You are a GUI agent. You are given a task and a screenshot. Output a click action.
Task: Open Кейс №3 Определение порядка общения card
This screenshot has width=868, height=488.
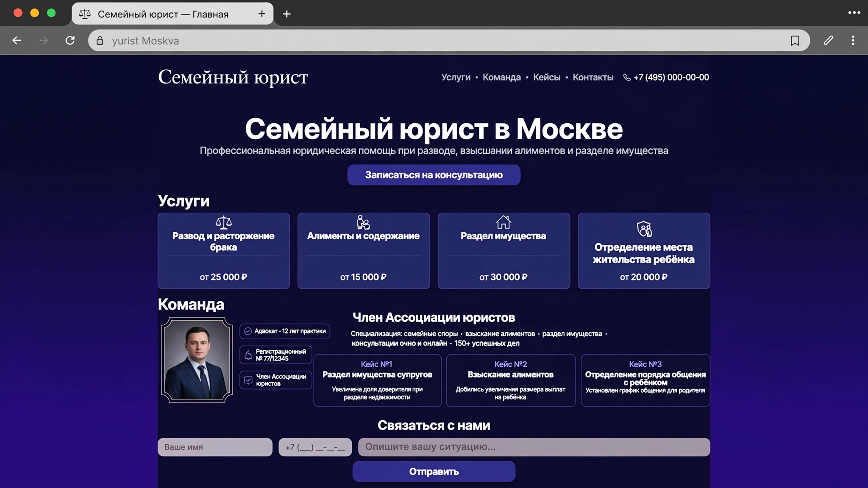[x=645, y=380]
